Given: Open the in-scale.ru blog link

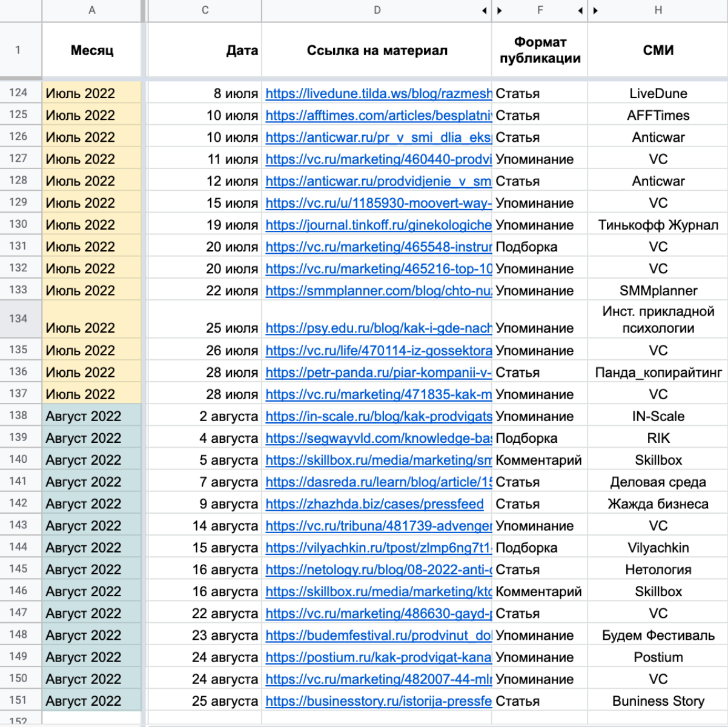Looking at the screenshot, I should click(379, 417).
